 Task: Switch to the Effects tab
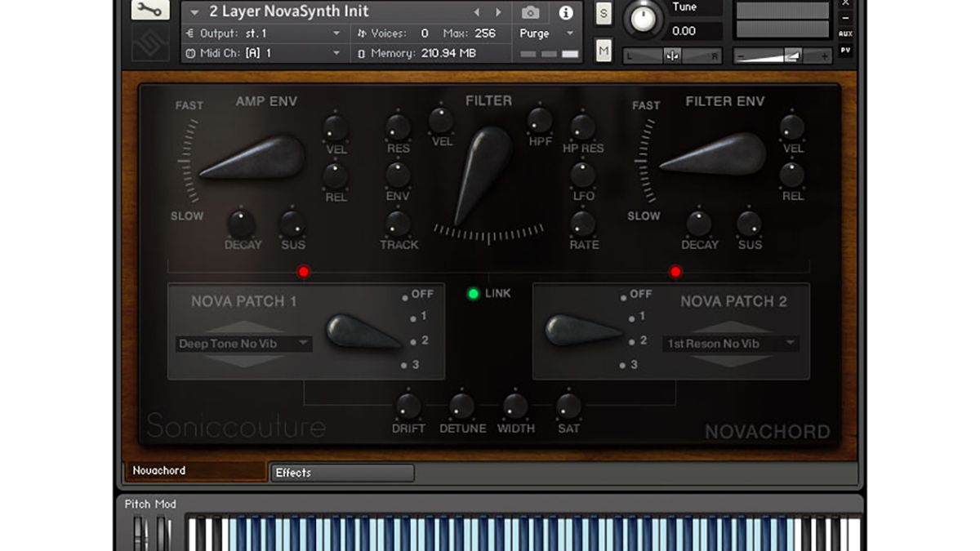[341, 473]
